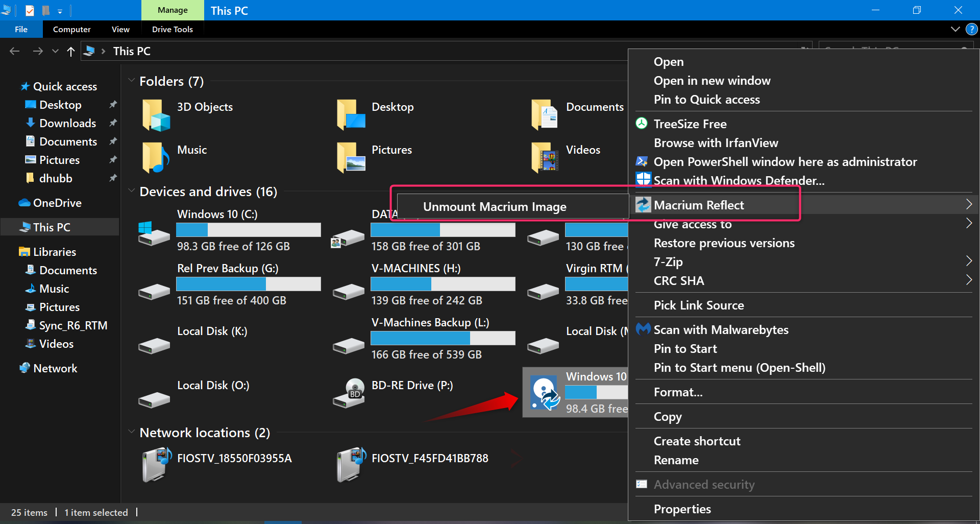Expand the ribbon with the chevron
The width and height of the screenshot is (980, 524).
click(955, 29)
